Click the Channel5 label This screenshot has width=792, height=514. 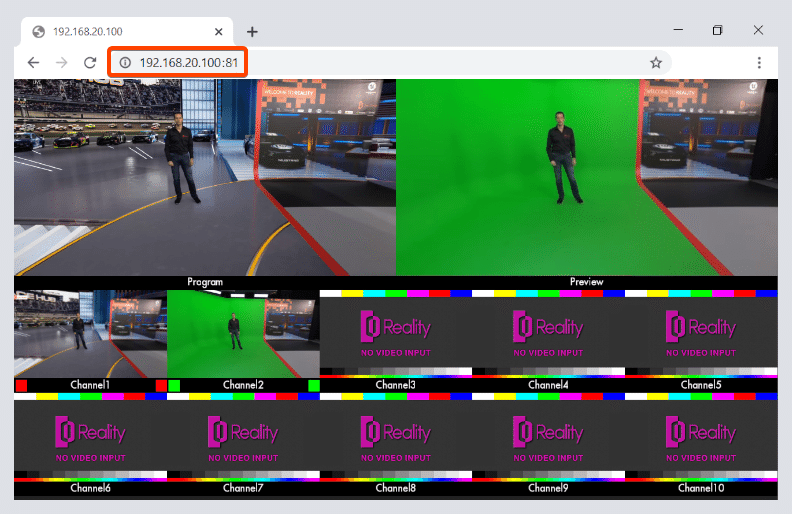[701, 385]
